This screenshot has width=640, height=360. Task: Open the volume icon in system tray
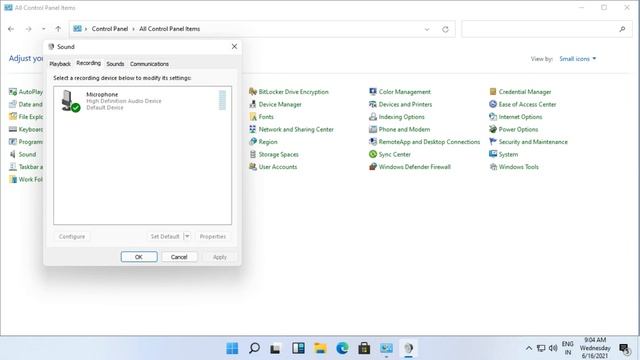pyautogui.click(x=553, y=348)
